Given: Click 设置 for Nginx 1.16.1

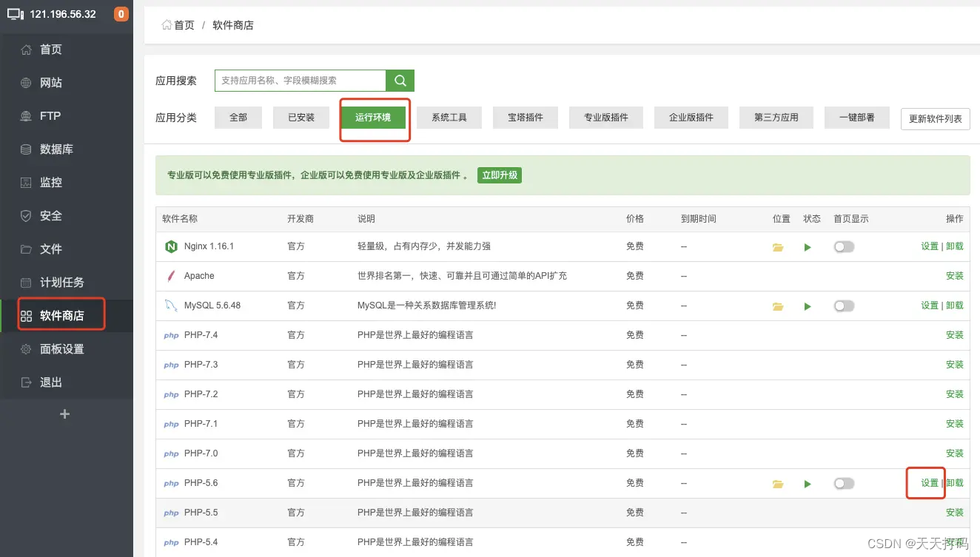Looking at the screenshot, I should [x=930, y=246].
